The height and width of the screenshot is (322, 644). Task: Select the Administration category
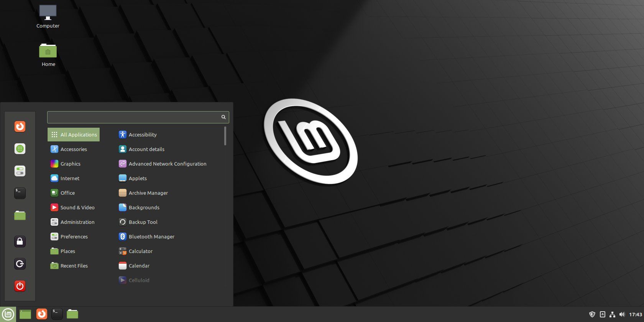[74, 222]
